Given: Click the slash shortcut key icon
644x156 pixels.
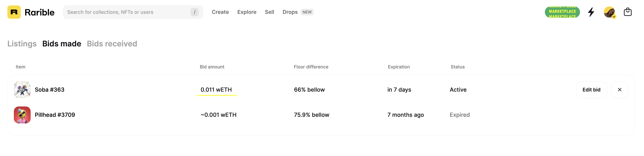Looking at the screenshot, I should [x=195, y=12].
